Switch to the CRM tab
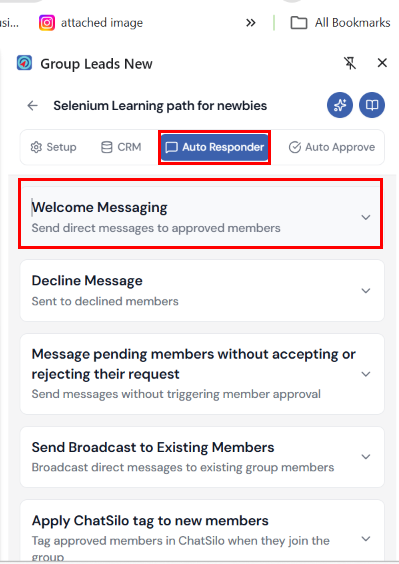The width and height of the screenshot is (399, 564). click(121, 147)
